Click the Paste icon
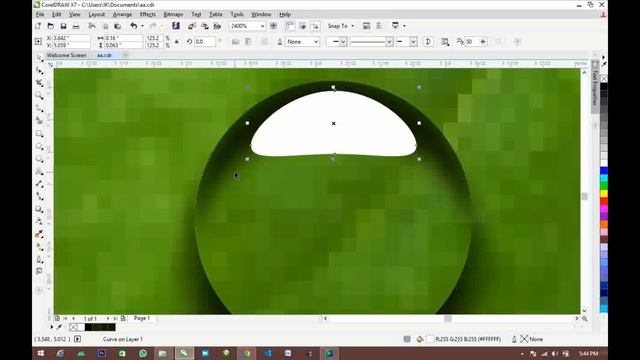 click(x=118, y=26)
